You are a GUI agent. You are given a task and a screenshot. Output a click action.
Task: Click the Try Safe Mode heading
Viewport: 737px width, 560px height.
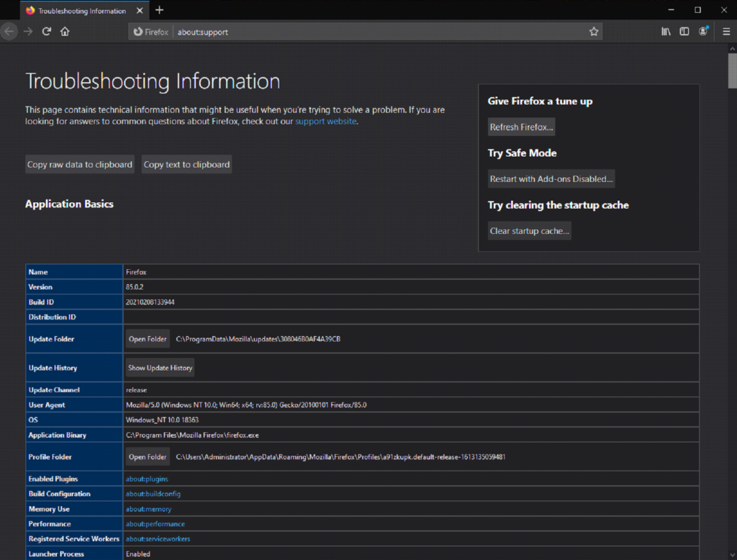coord(523,153)
